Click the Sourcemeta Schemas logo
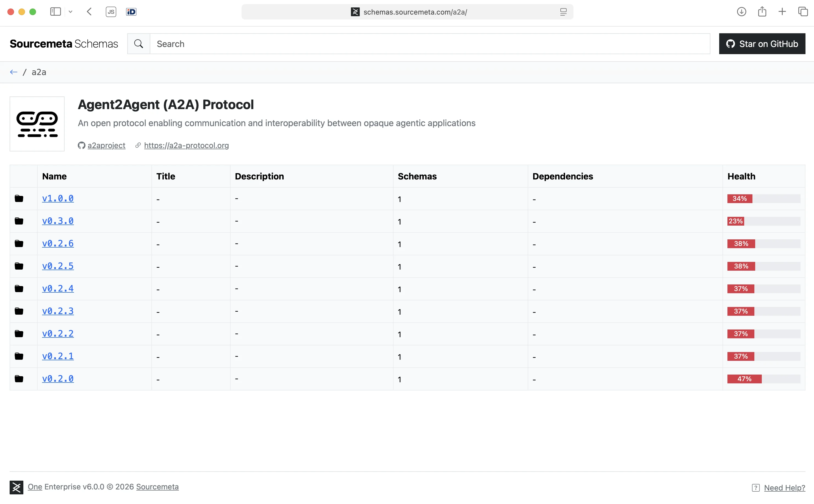 click(x=64, y=44)
